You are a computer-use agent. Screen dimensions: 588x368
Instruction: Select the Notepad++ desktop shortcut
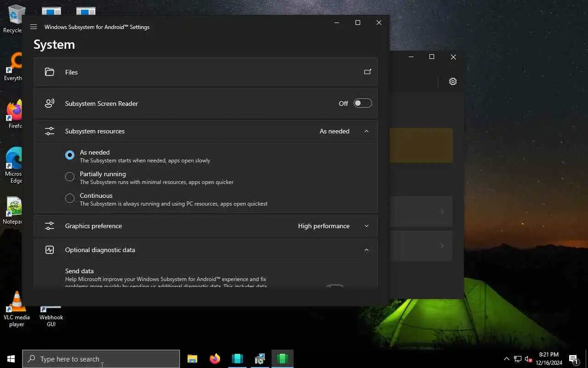pyautogui.click(x=14, y=210)
